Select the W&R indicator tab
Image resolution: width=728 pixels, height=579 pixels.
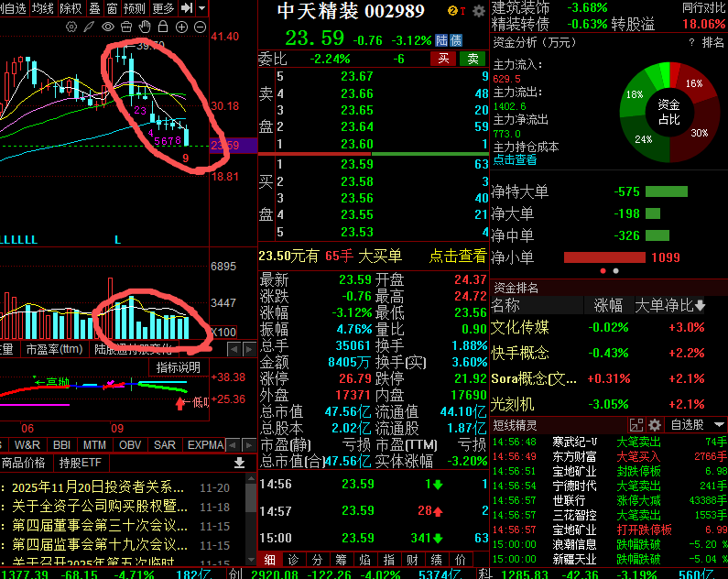pyautogui.click(x=27, y=445)
